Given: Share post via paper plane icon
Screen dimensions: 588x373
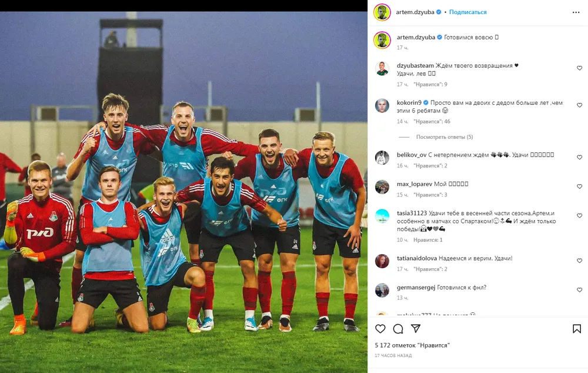Looking at the screenshot, I should 416,329.
